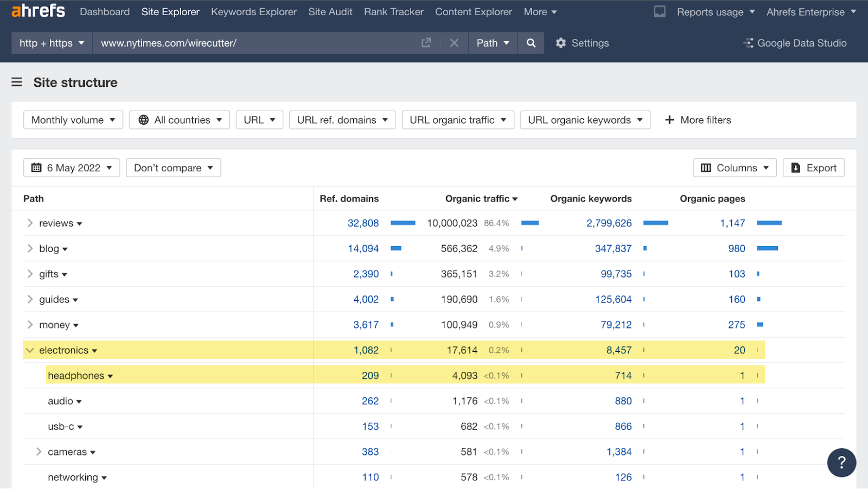
Task: Click the hamburger menu beside Site structure
Action: pos(17,82)
